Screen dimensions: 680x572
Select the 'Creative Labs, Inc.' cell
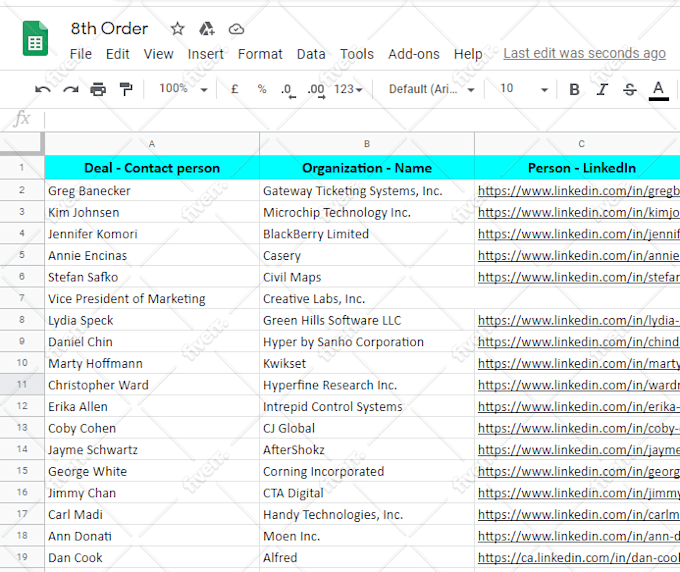[x=367, y=298]
